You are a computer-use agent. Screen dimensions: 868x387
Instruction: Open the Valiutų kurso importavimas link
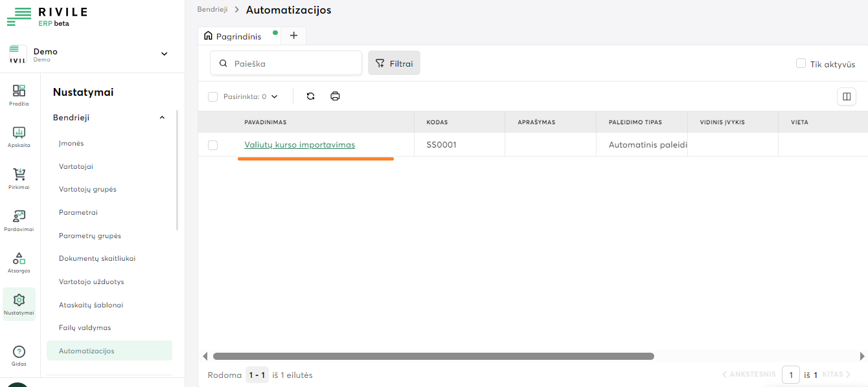tap(299, 145)
